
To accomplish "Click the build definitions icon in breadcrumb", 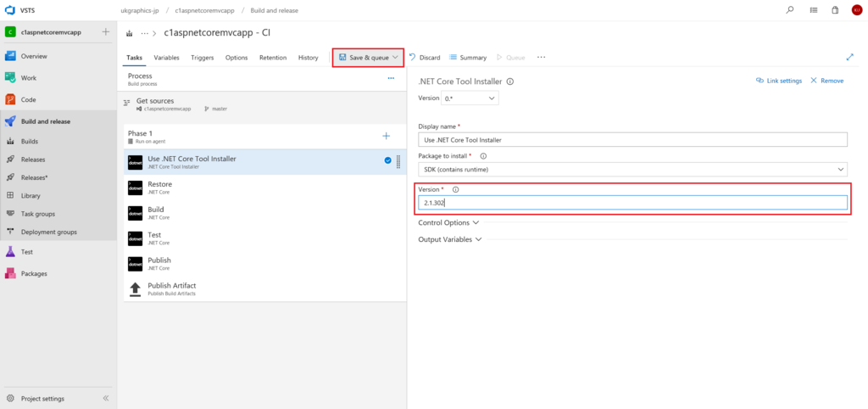I will tap(130, 33).
